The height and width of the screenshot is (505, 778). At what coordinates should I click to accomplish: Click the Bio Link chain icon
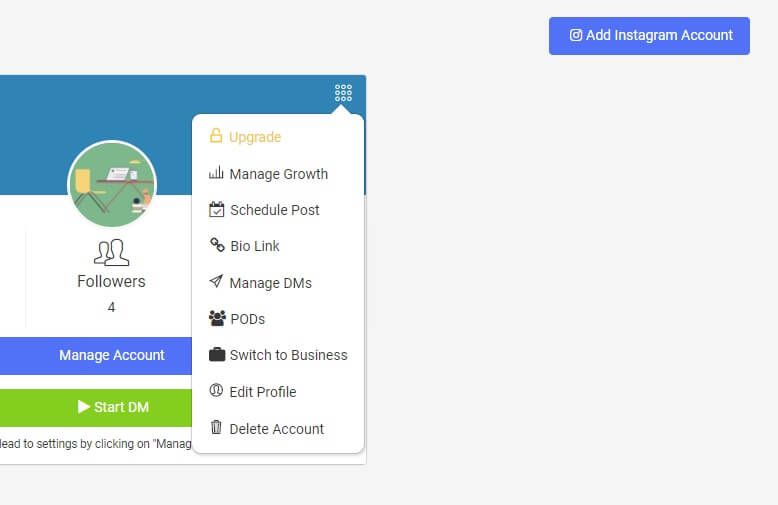(x=216, y=245)
